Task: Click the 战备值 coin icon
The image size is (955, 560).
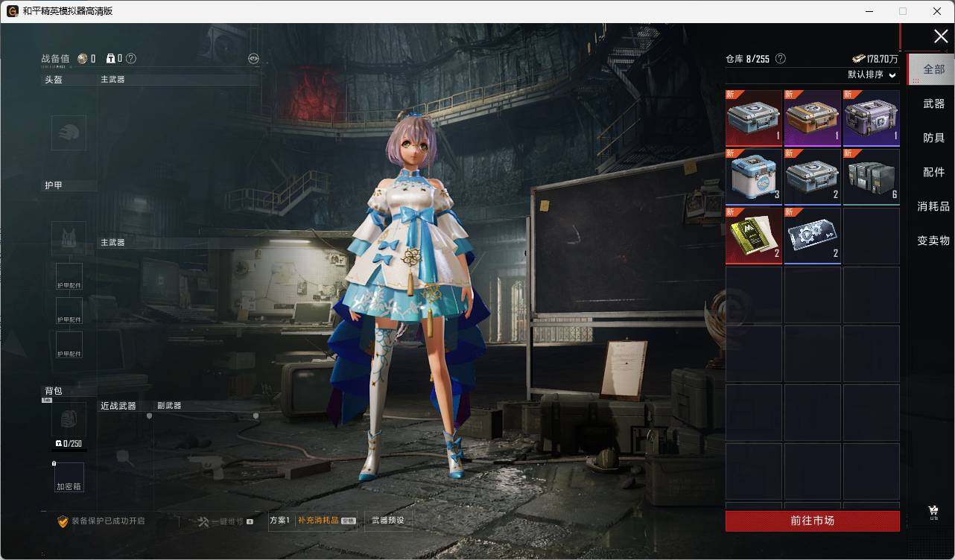Action: pyautogui.click(x=83, y=59)
